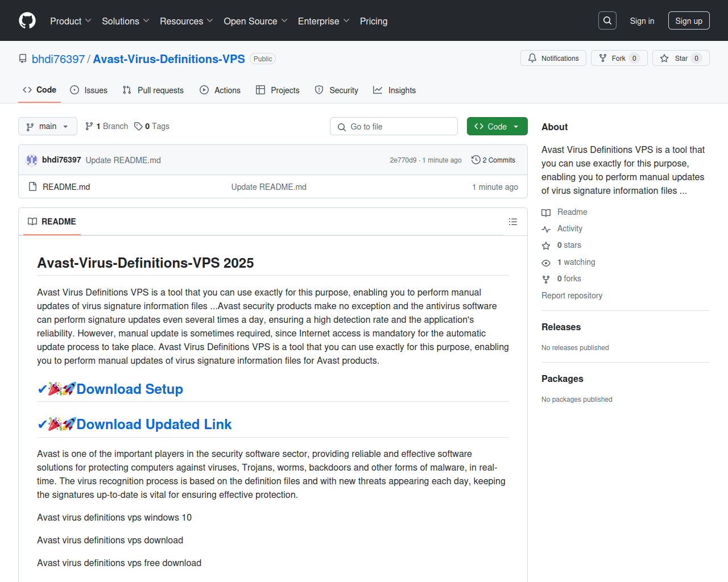Click the Go to file search field
The height and width of the screenshot is (582, 728).
tap(394, 126)
